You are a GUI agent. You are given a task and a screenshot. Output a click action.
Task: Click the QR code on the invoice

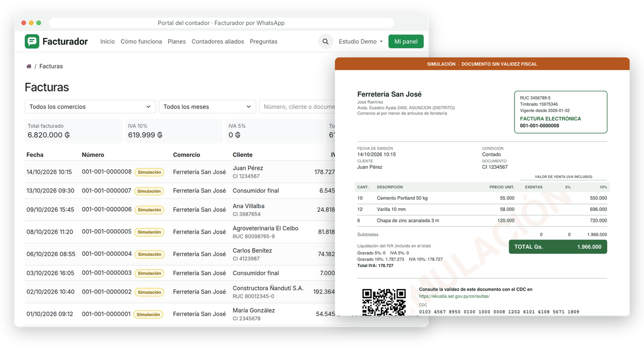tap(384, 302)
